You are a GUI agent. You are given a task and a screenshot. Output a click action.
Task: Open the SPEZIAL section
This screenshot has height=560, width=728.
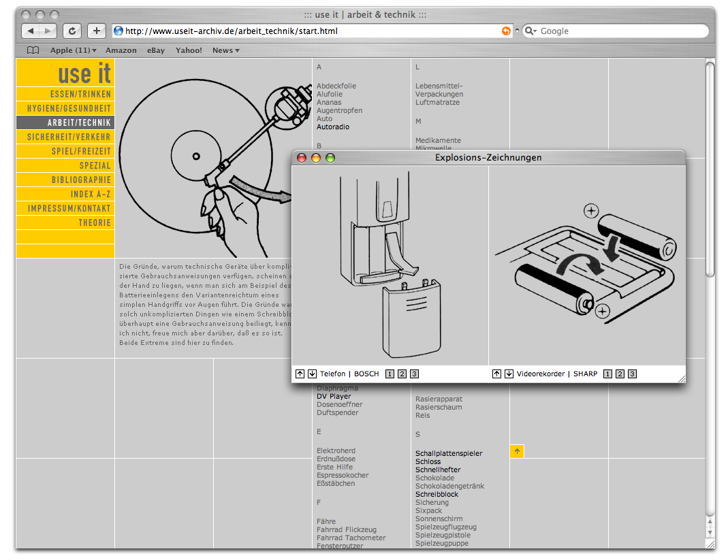(x=65, y=165)
